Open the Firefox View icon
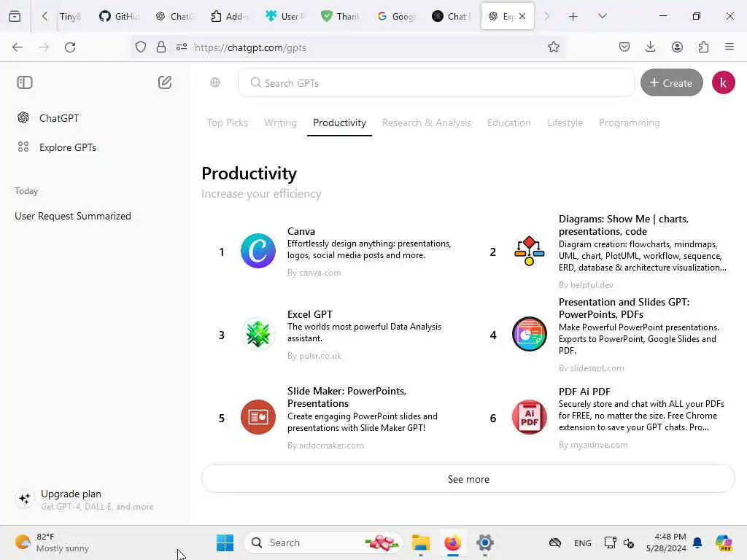The width and height of the screenshot is (747, 560). pos(15,16)
